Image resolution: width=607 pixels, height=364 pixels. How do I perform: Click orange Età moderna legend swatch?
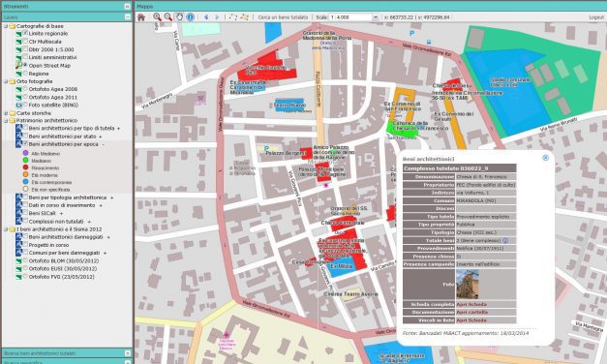(x=25, y=174)
